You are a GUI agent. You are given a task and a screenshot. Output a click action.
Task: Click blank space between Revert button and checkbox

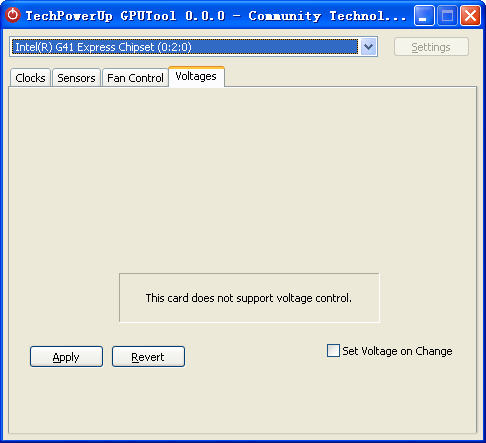255,357
